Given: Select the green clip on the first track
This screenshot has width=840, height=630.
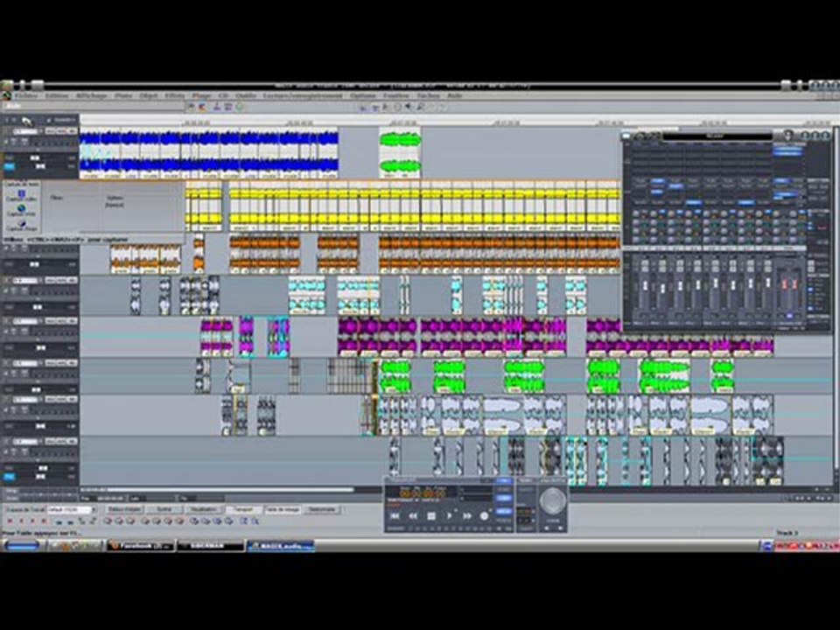Looking at the screenshot, I should coord(400,152).
